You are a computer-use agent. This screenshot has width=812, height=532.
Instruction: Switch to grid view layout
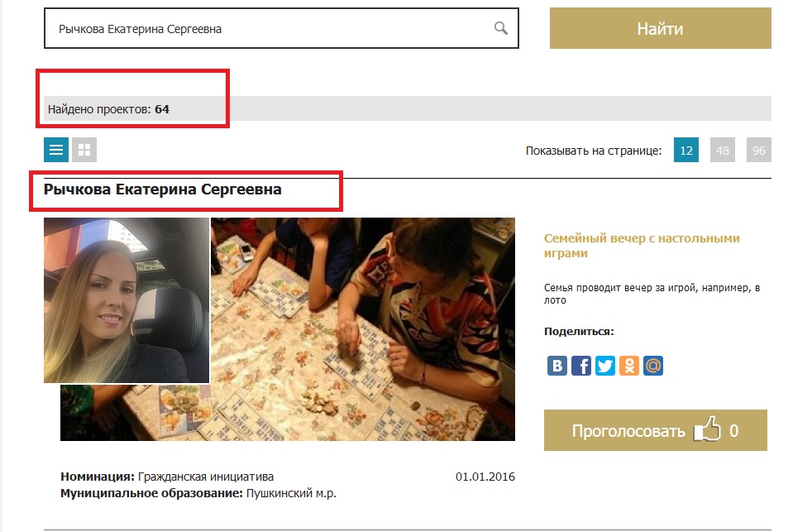coord(84,150)
